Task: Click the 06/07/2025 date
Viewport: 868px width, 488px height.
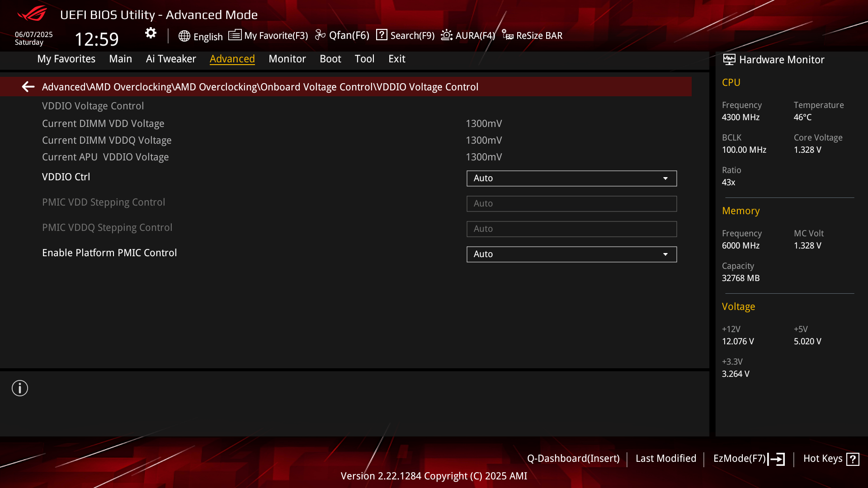Action: (x=34, y=35)
